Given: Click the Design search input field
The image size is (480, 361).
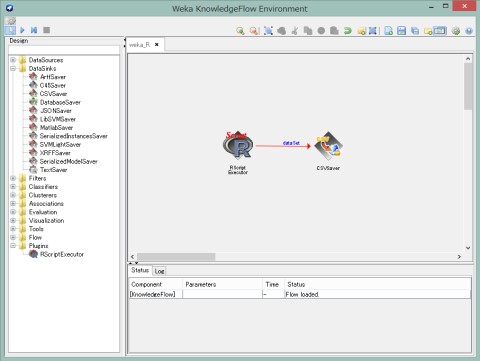Looking at the screenshot, I should click(64, 50).
